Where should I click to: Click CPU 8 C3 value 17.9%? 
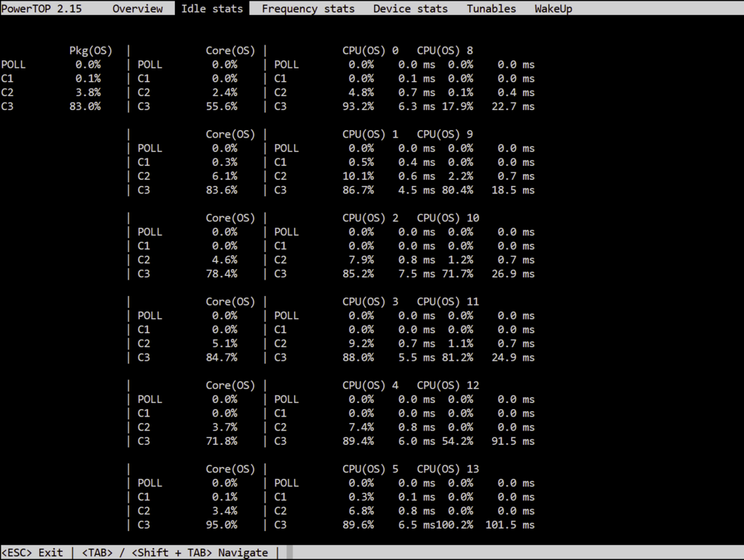tap(458, 106)
